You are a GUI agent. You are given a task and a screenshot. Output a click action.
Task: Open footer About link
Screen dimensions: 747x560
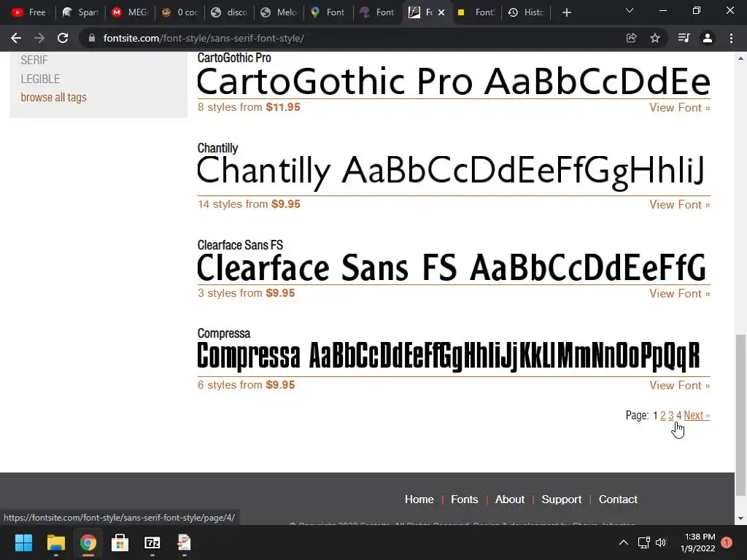click(510, 499)
